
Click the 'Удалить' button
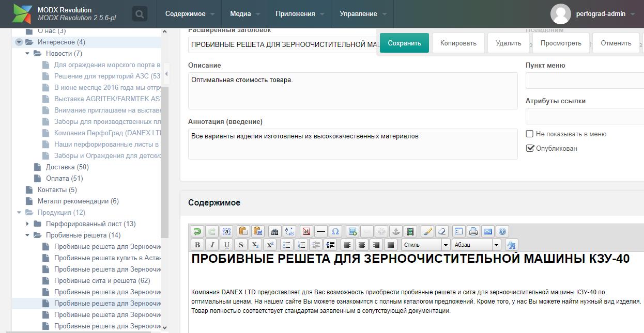[x=508, y=43]
